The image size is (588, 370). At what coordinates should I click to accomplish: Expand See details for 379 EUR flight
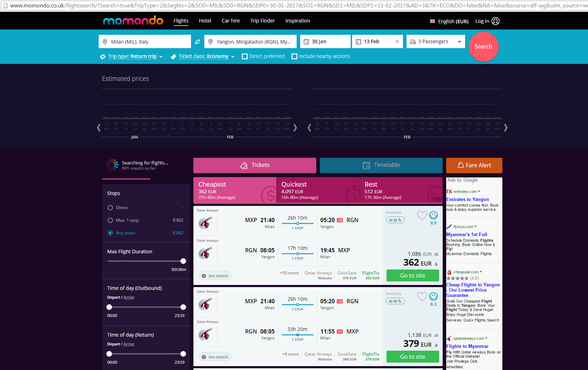(x=215, y=357)
